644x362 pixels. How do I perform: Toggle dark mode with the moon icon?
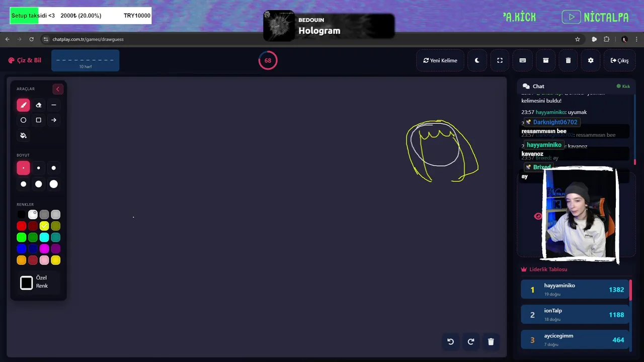(x=477, y=60)
